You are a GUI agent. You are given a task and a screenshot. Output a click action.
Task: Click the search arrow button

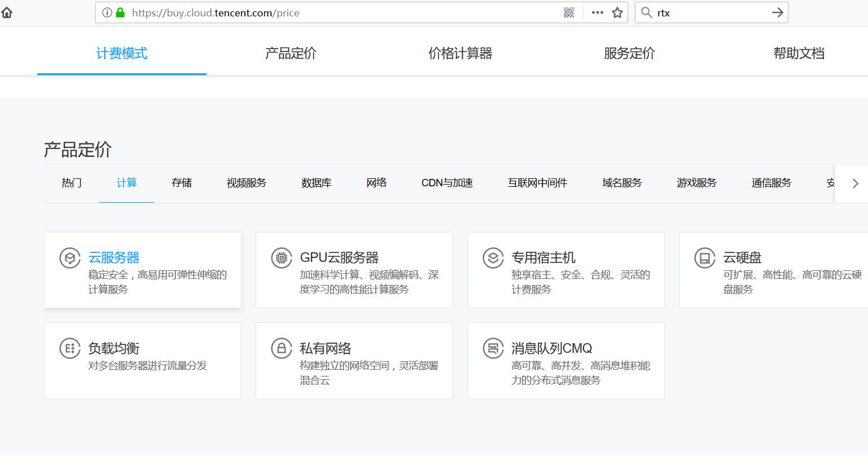tap(777, 12)
